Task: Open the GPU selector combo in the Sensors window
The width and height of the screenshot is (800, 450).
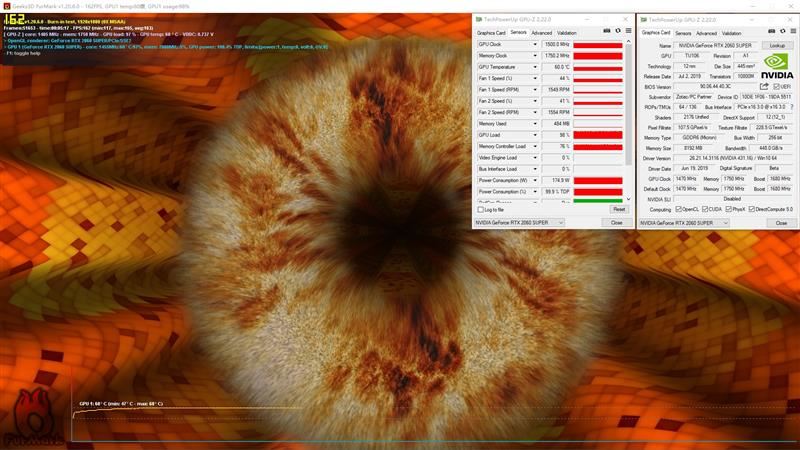Action: click(519, 222)
